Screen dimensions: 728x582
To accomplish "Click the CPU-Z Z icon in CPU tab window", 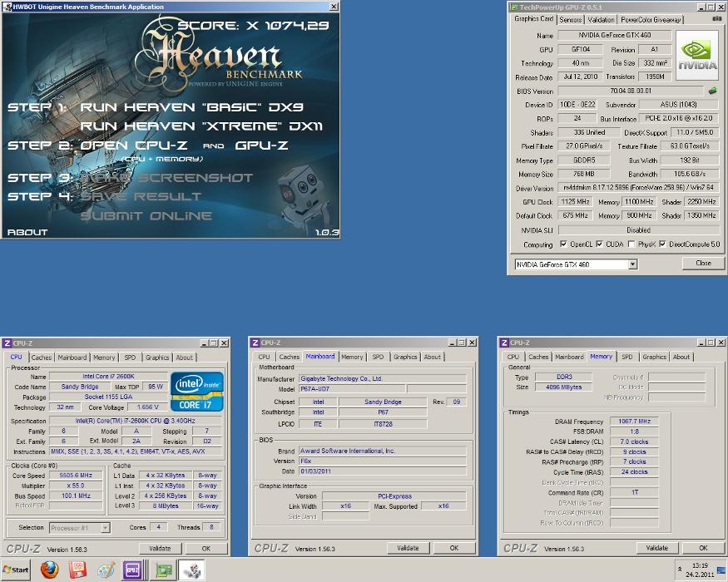I will 7,343.
